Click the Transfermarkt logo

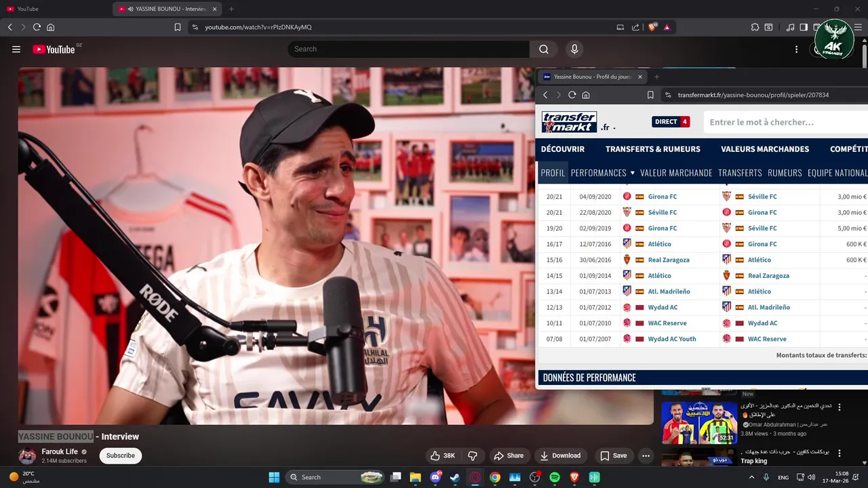(x=569, y=122)
